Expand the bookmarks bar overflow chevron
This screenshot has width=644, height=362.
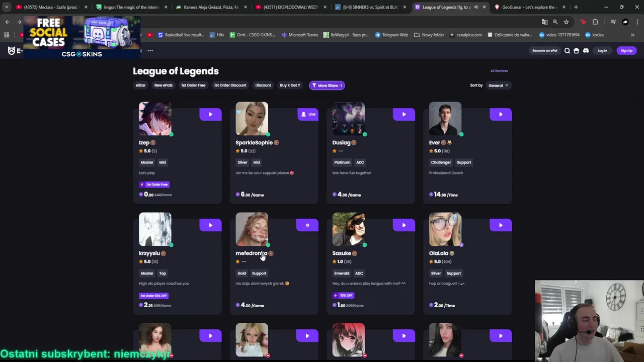pos(632,35)
